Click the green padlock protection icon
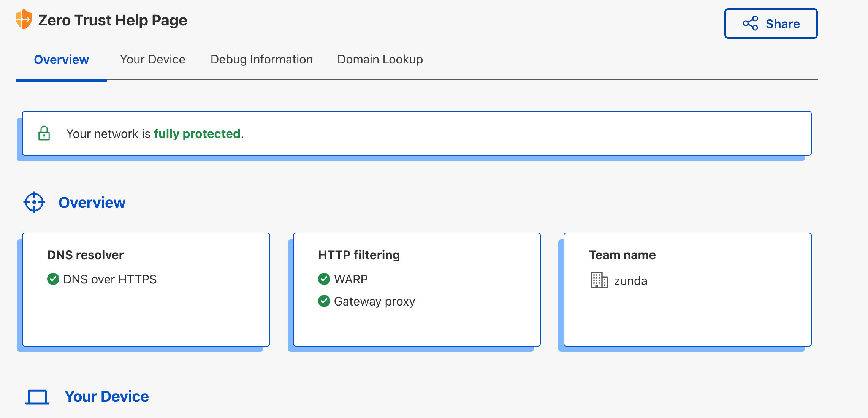 (44, 133)
